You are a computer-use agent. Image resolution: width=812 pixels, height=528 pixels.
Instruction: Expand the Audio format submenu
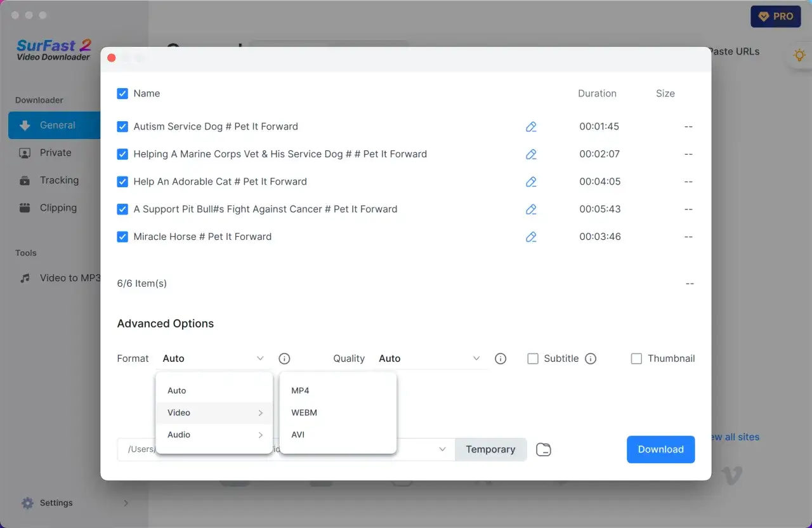point(214,435)
